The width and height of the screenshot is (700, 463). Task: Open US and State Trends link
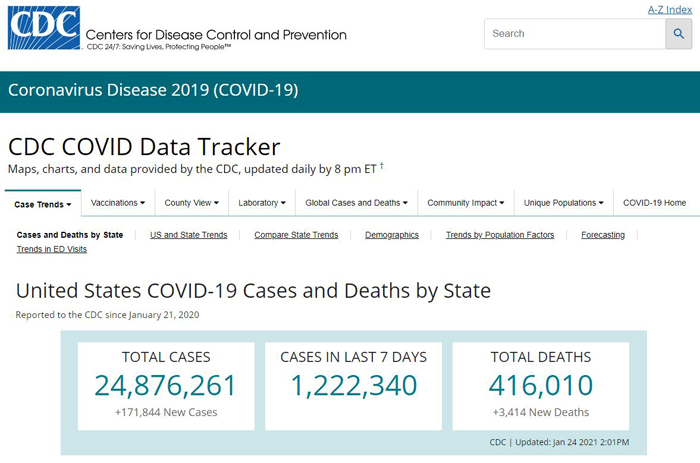tap(188, 235)
